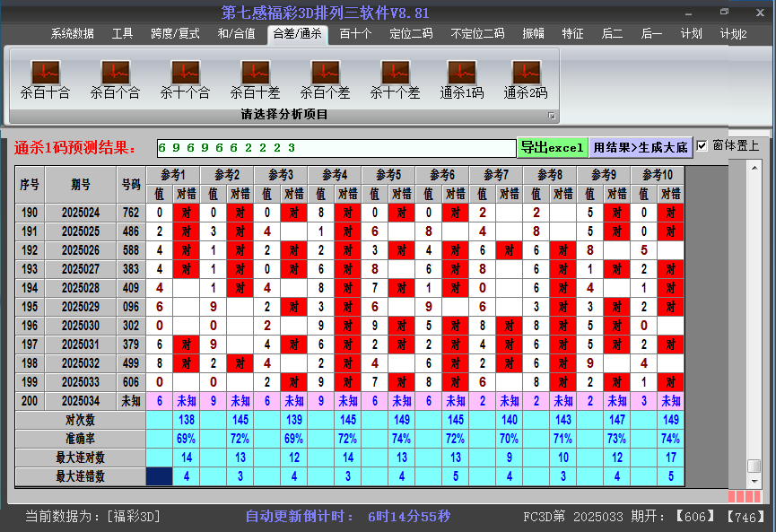Click the table scrollbar up arrow
Viewport: 776px width, 532px height.
coord(754,168)
